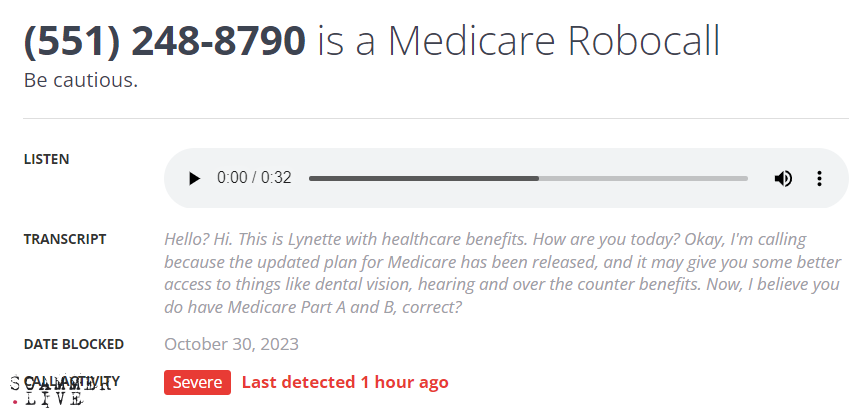Viewport: 865px width, 418px height.
Task: Click the DATE BLOCKED label
Action: 74,344
